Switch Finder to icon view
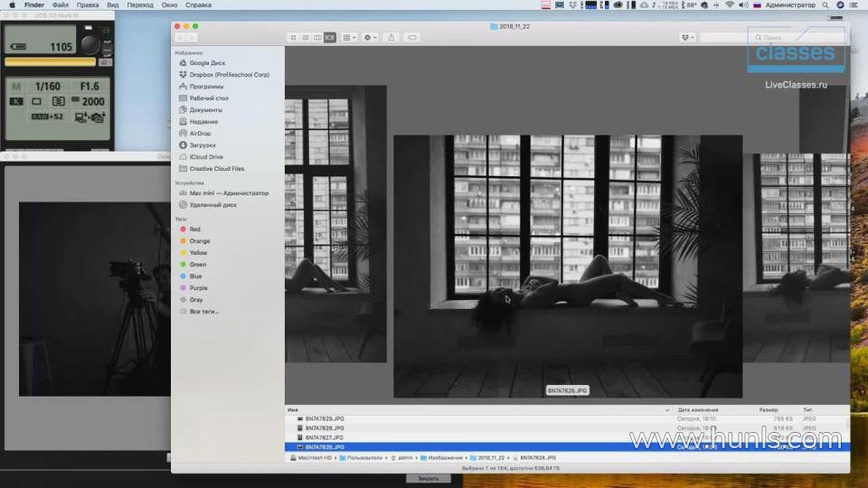The height and width of the screenshot is (488, 868). pyautogui.click(x=293, y=38)
